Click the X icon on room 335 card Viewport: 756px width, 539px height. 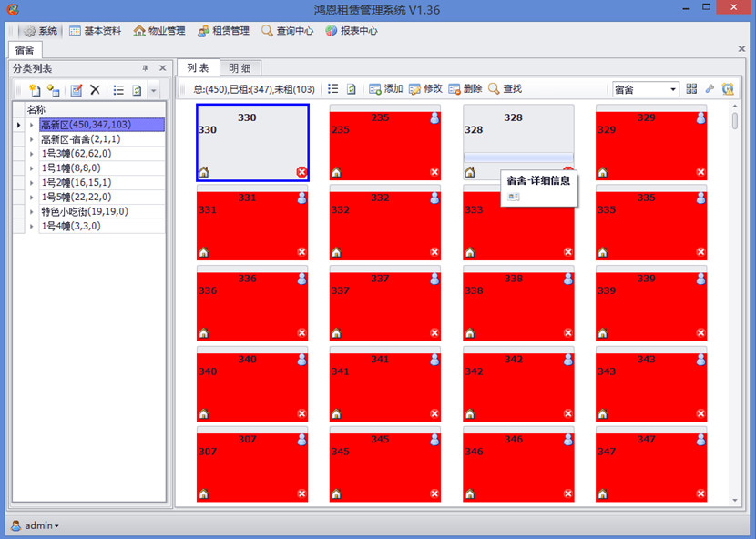pos(701,252)
